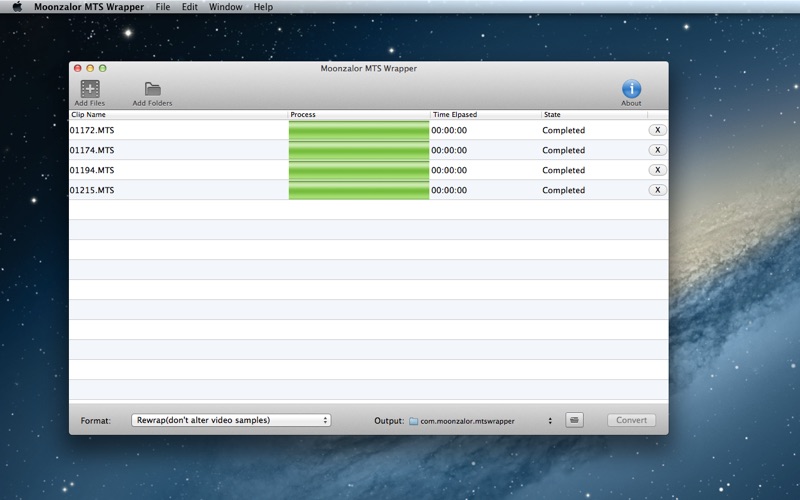
Task: Select the clip name 01172.MTS
Action: tap(92, 130)
